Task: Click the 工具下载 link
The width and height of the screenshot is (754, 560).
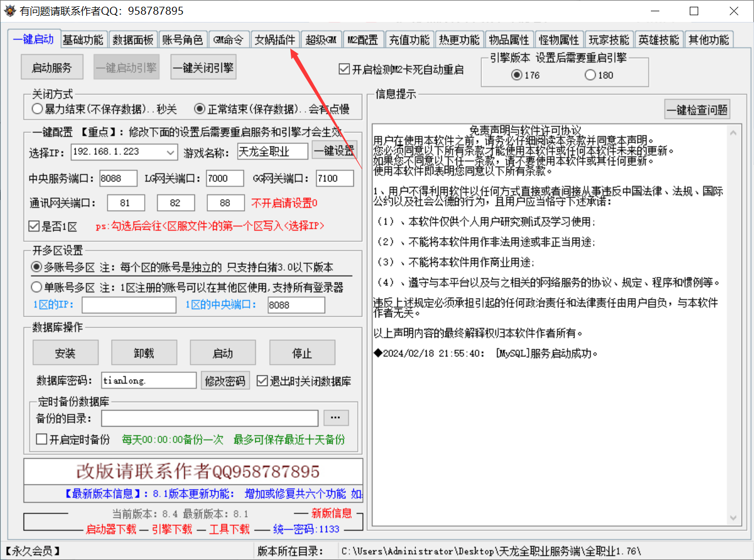Action: point(229,529)
